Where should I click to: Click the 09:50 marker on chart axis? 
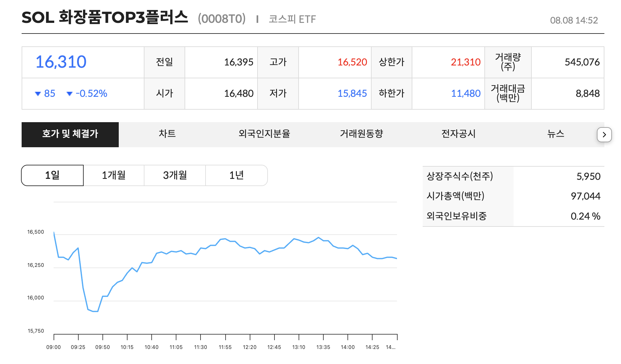(x=102, y=347)
